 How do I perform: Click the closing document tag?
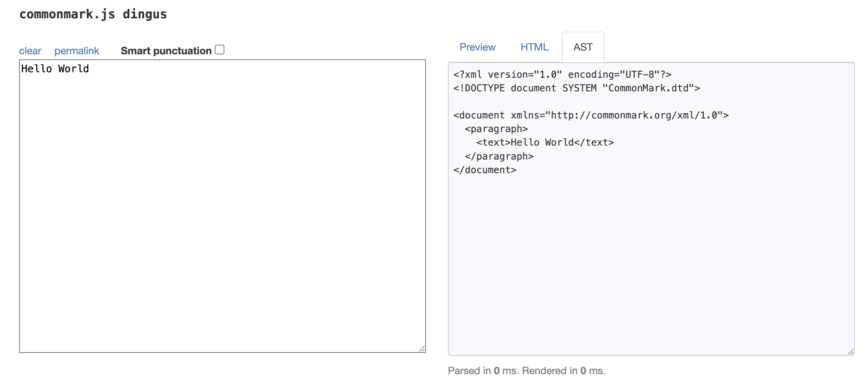(x=485, y=169)
